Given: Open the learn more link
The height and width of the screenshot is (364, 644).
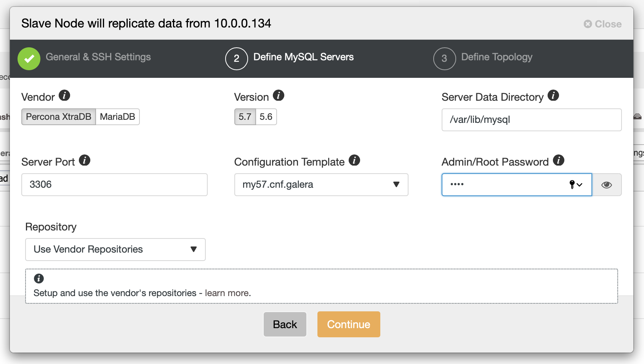Looking at the screenshot, I should point(227,293).
